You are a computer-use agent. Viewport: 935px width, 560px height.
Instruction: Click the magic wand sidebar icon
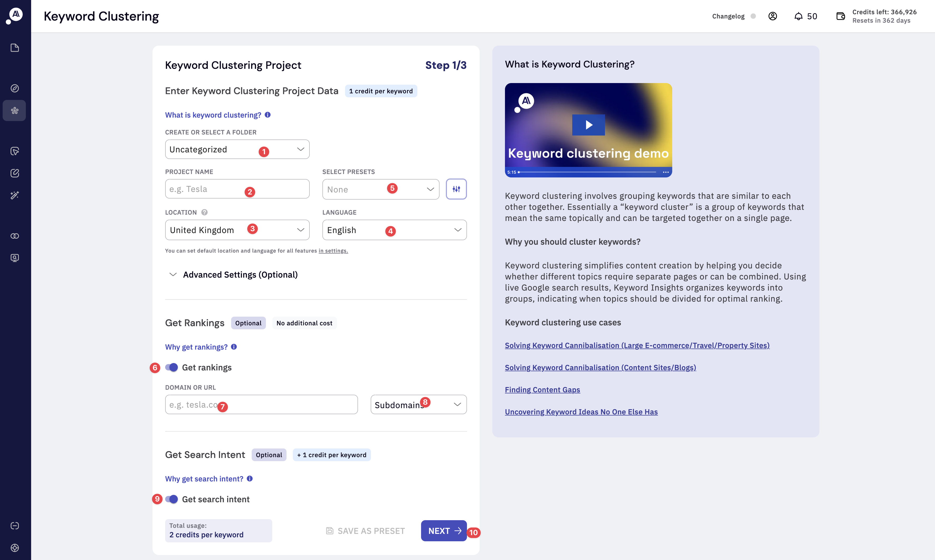point(15,195)
